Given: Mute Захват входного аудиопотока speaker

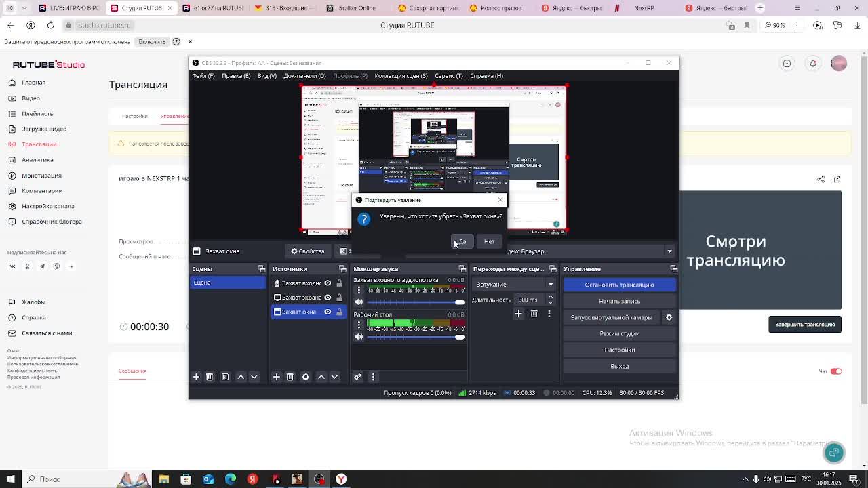Looking at the screenshot, I should [x=359, y=302].
